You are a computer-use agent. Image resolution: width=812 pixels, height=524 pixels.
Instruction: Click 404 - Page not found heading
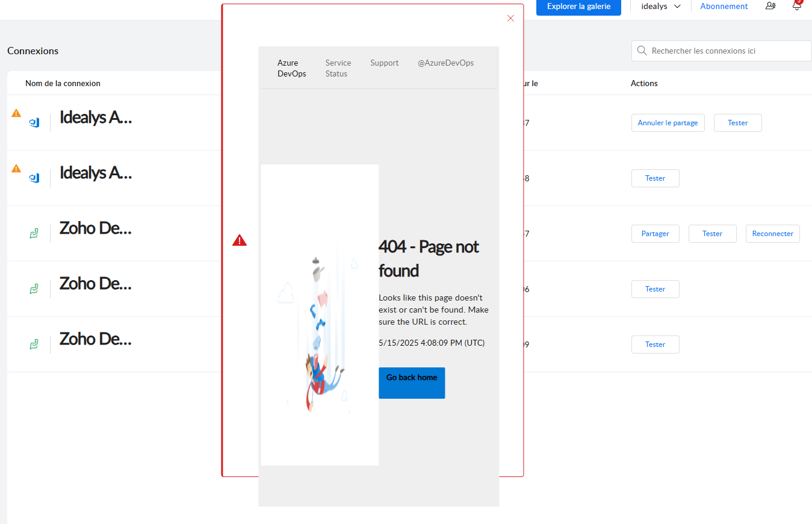(x=429, y=258)
